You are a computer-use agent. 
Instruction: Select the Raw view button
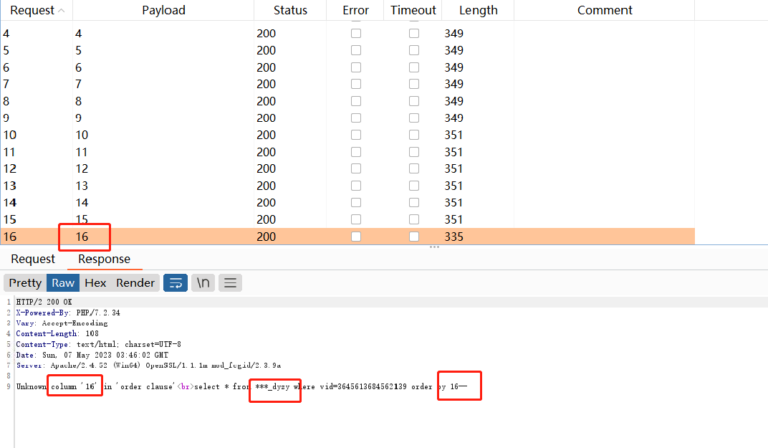[x=63, y=283]
